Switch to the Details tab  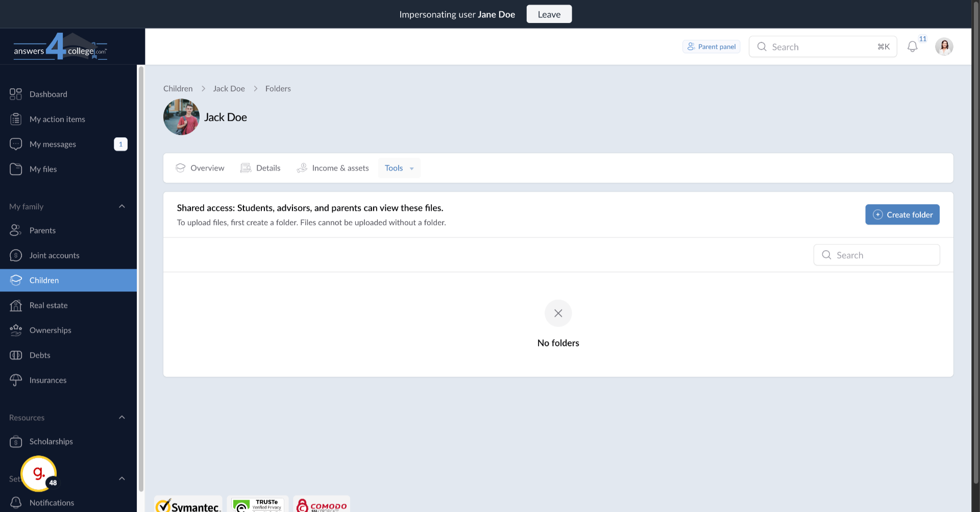[260, 168]
